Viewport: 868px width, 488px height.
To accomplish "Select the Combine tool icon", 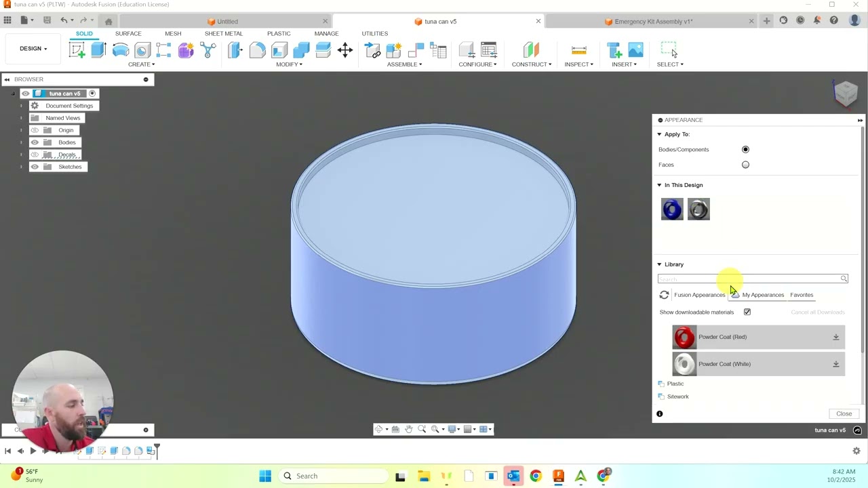I will tap(301, 49).
